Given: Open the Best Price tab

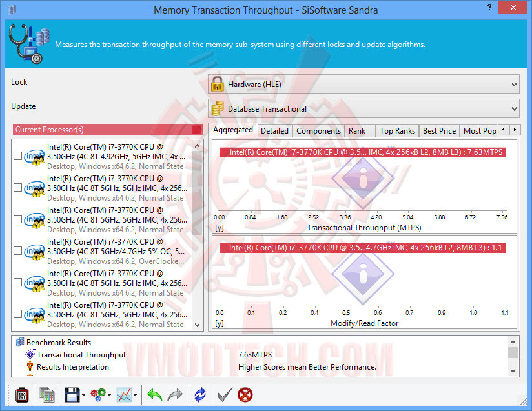Looking at the screenshot, I should click(440, 131).
